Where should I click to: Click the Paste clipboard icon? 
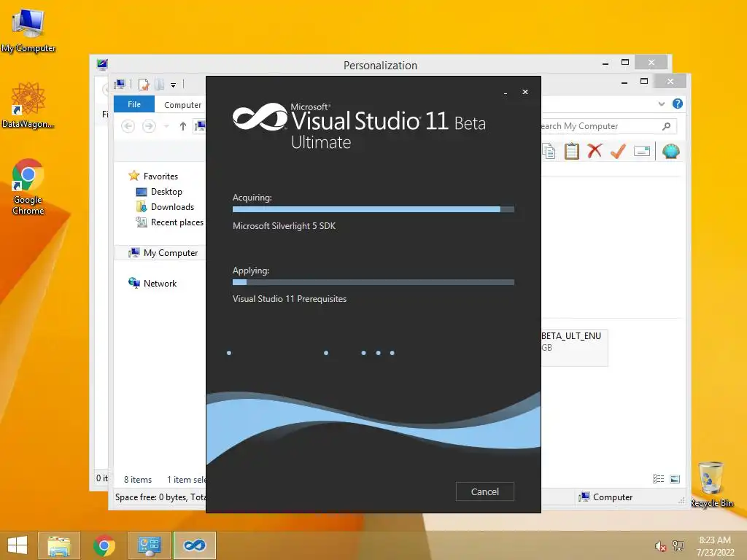[571, 152]
